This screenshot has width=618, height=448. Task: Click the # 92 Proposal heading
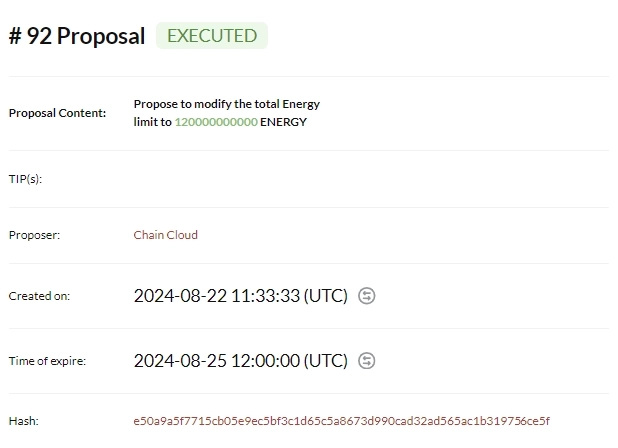(x=77, y=37)
